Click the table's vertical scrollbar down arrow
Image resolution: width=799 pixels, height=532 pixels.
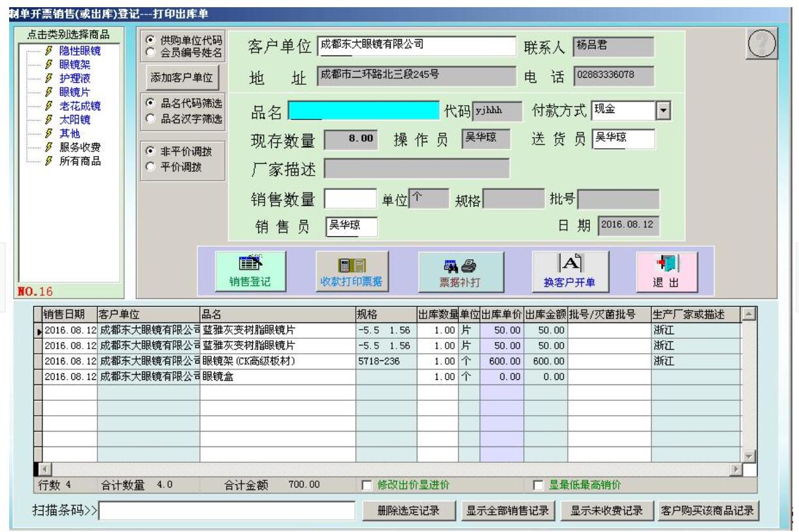click(x=748, y=456)
